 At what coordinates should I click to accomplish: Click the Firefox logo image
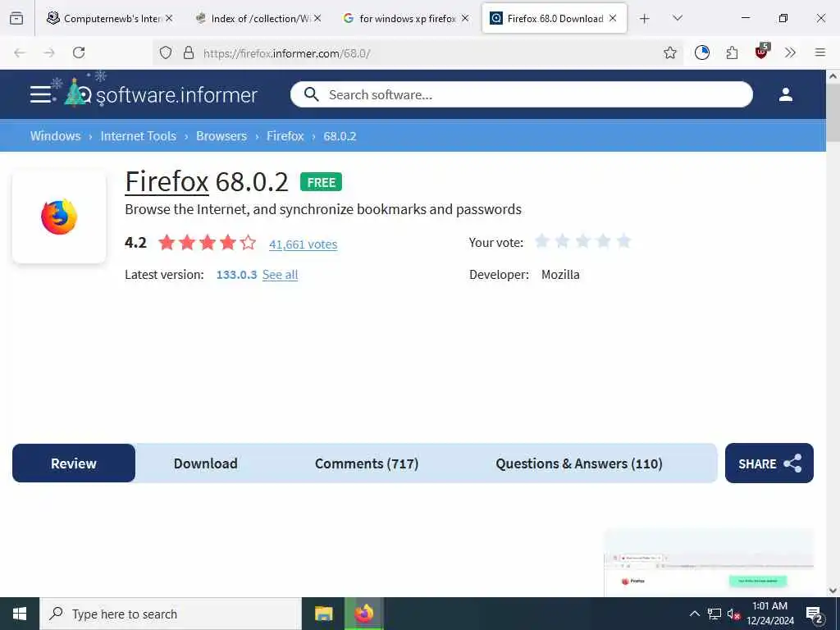(x=59, y=217)
